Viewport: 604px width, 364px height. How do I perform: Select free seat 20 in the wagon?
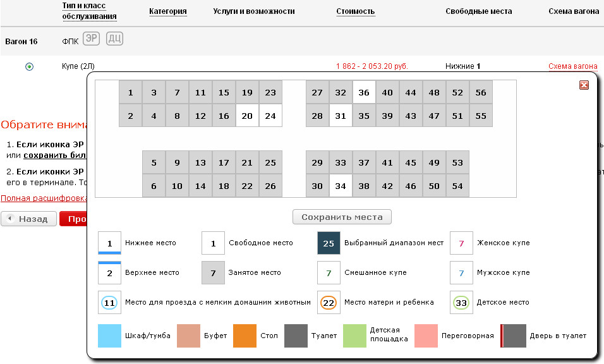pyautogui.click(x=247, y=116)
